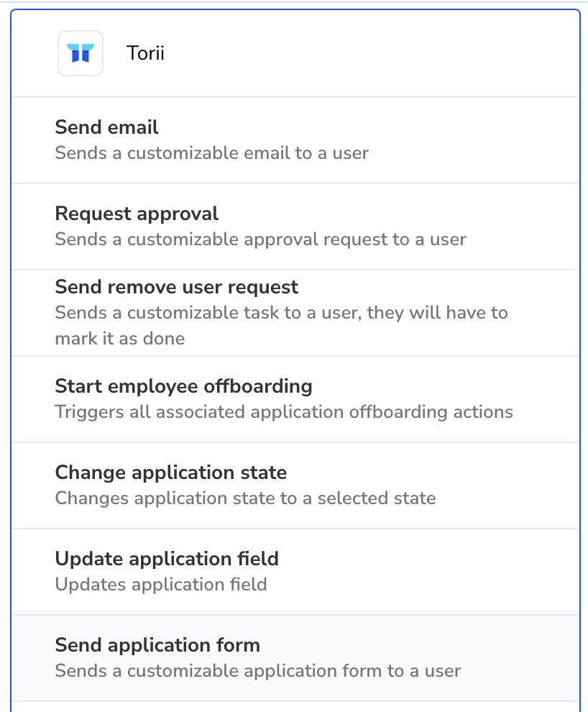588x712 pixels.
Task: Choose the Send email action
Action: [295, 140]
